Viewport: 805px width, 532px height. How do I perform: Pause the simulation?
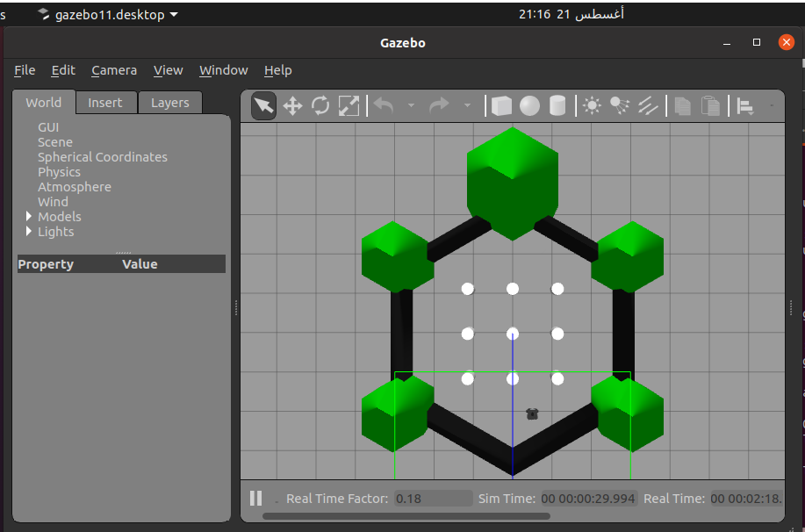coord(255,498)
